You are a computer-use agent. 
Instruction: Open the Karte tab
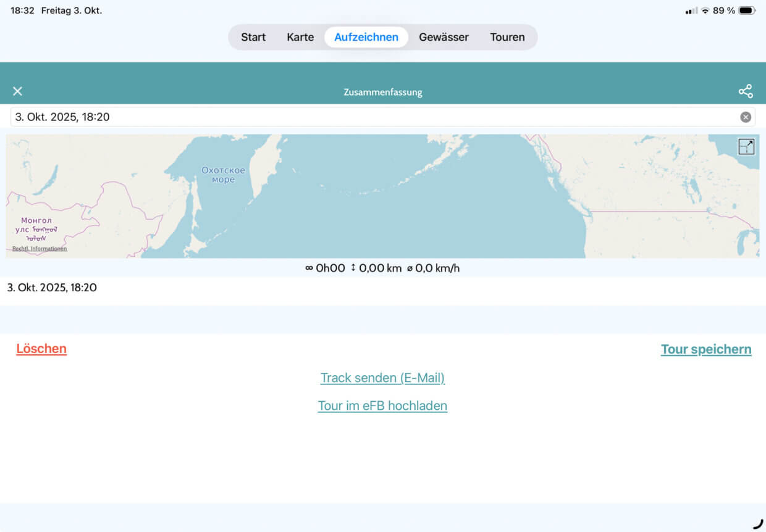tap(300, 37)
